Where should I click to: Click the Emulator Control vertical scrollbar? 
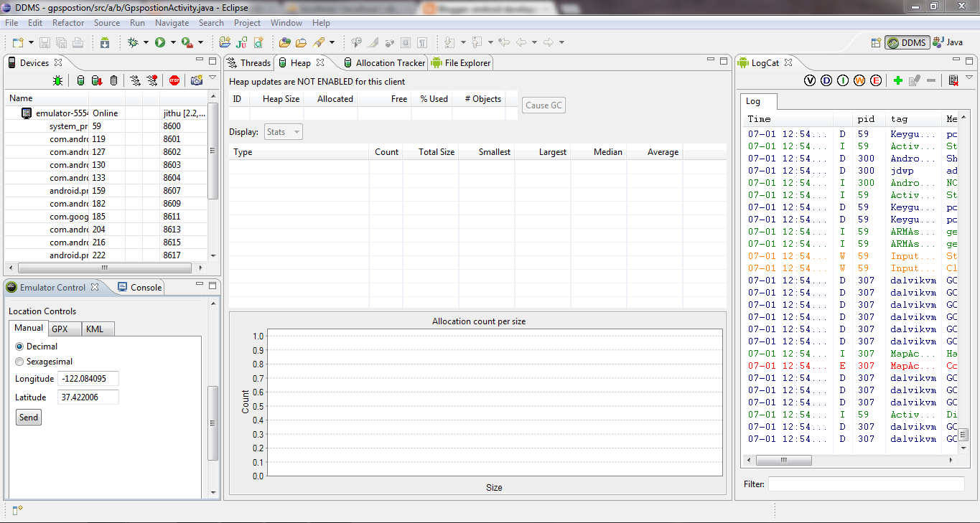tap(213, 423)
